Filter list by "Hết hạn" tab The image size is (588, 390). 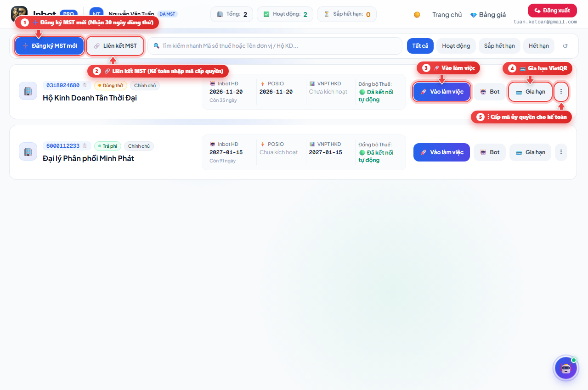[x=539, y=46]
